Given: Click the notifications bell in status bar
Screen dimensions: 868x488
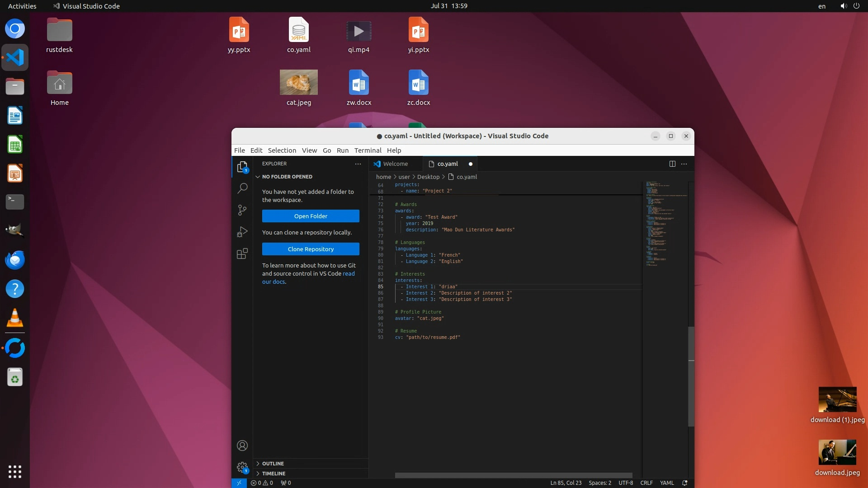Looking at the screenshot, I should pos(685,483).
